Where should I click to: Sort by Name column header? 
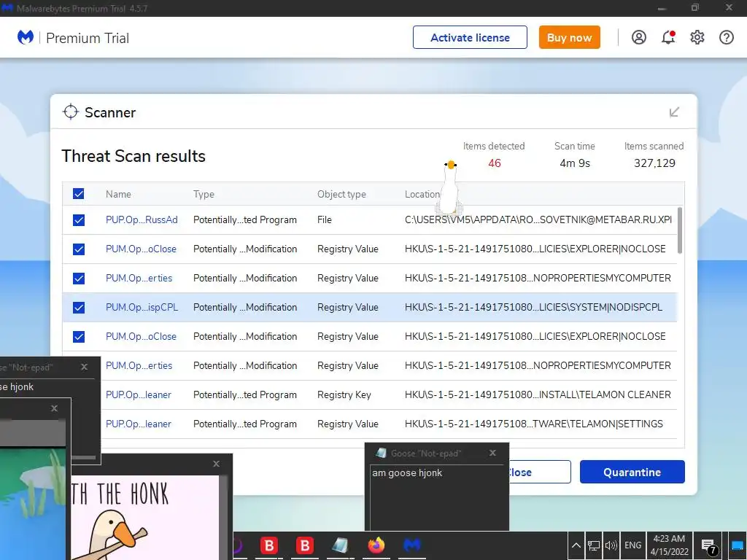118,194
